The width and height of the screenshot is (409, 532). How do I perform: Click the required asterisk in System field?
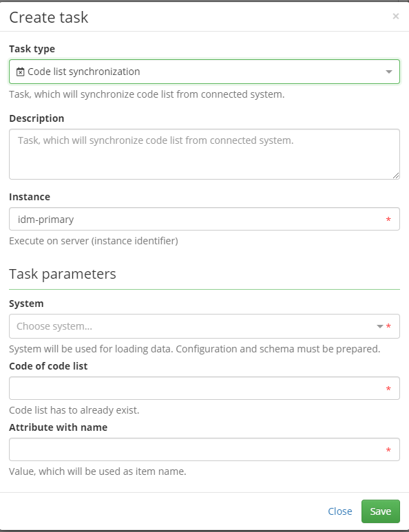click(x=388, y=326)
